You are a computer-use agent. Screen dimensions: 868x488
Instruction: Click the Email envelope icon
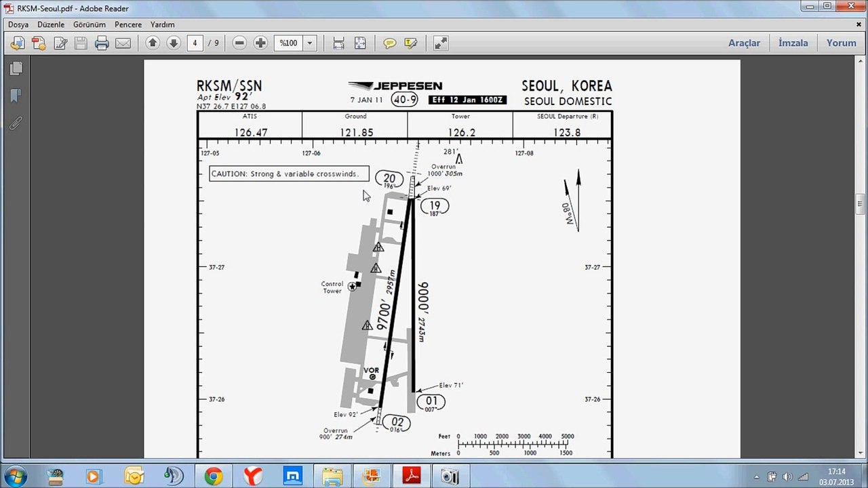[123, 43]
